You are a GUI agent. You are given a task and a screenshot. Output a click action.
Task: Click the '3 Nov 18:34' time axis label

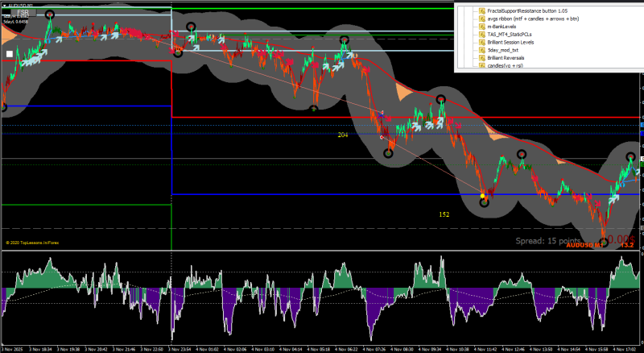[x=40, y=349]
